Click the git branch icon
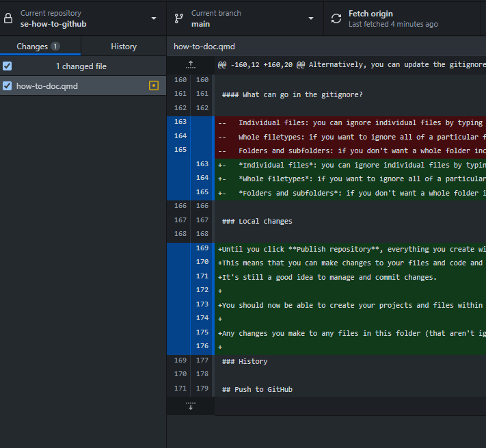 pos(179,18)
